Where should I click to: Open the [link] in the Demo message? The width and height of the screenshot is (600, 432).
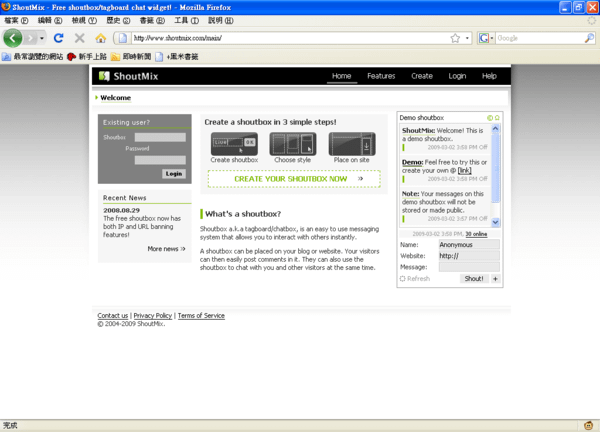pyautogui.click(x=465, y=171)
